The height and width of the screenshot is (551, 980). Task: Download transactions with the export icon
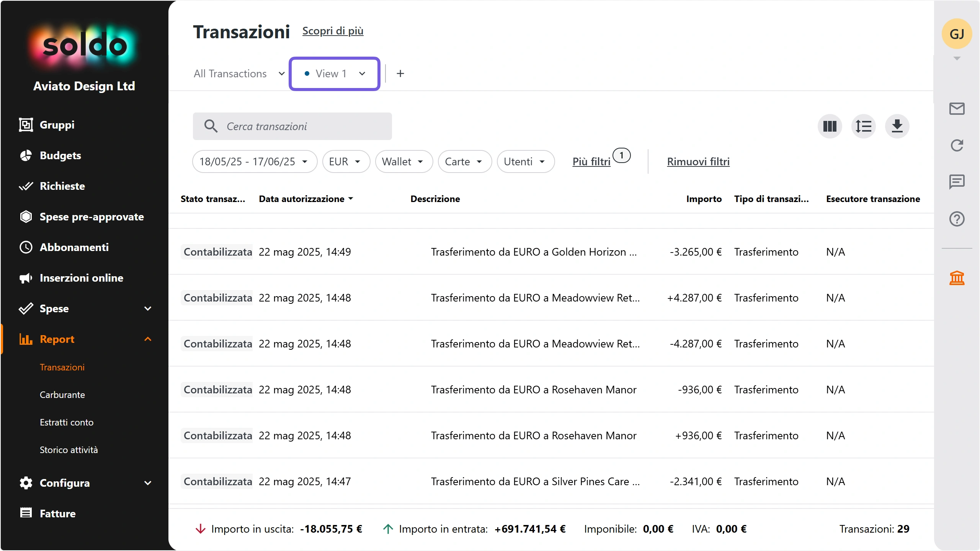(897, 126)
